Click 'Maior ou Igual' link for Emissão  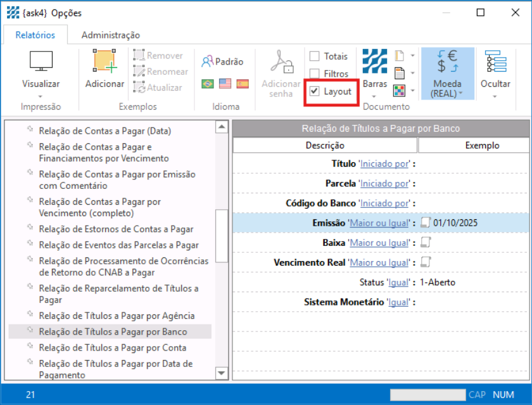(x=379, y=223)
